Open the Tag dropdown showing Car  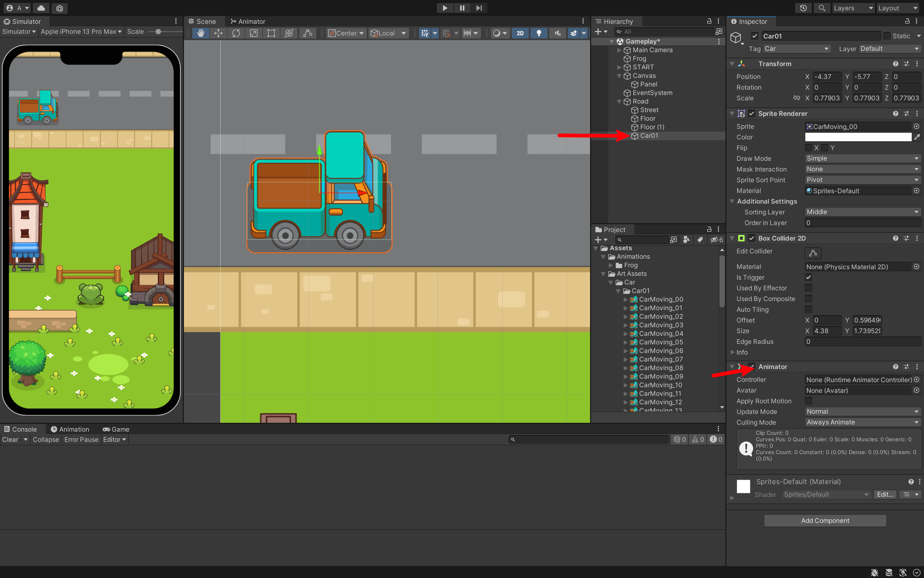[796, 48]
